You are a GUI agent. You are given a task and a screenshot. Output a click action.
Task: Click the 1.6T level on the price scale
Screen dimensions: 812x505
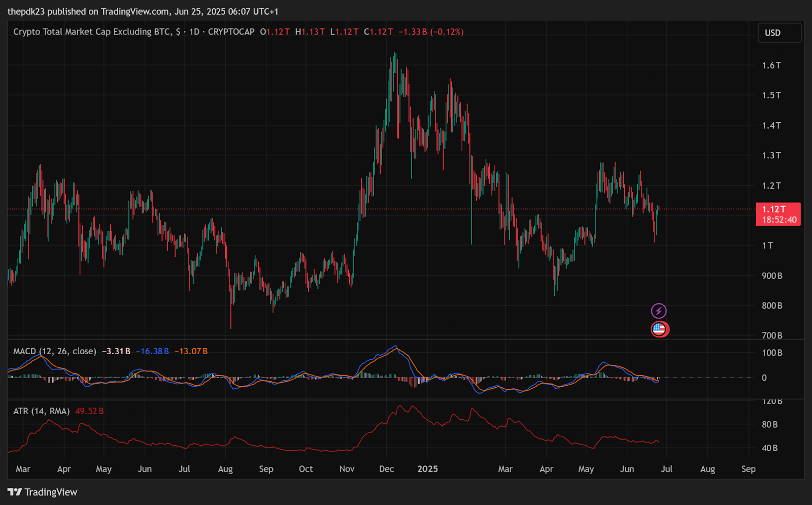(771, 65)
